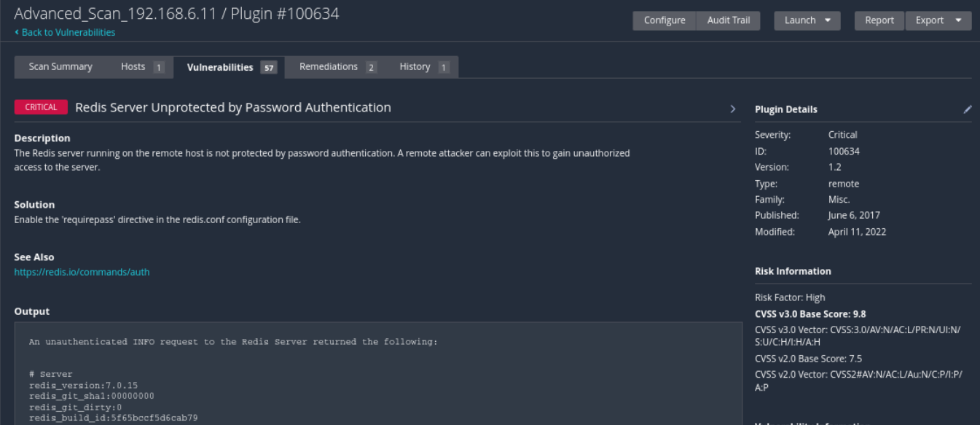The width and height of the screenshot is (980, 425).
Task: Click the Hosts count badge 1
Action: 158,68
